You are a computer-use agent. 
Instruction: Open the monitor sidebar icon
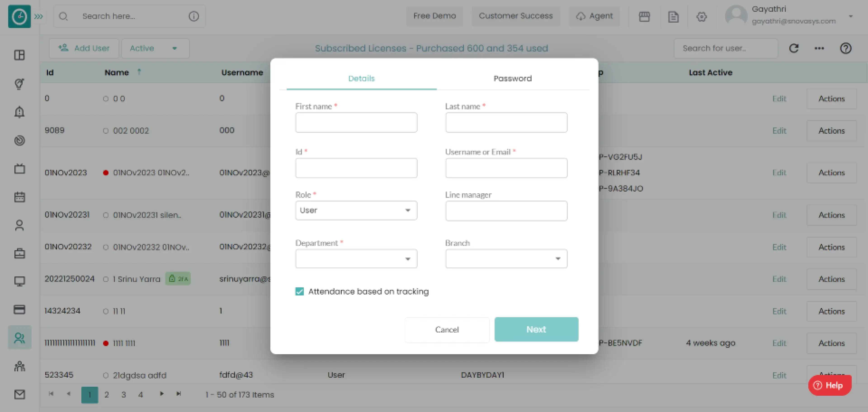click(19, 281)
